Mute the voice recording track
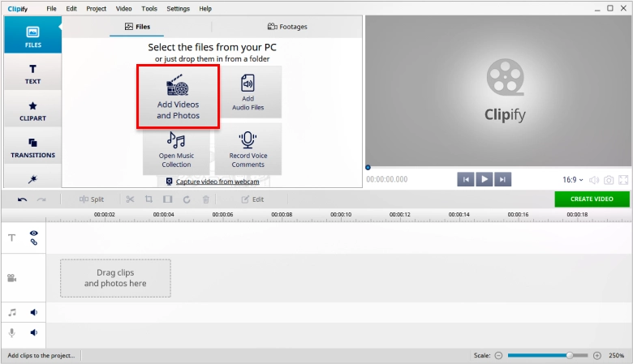This screenshot has width=633, height=364. 34,332
